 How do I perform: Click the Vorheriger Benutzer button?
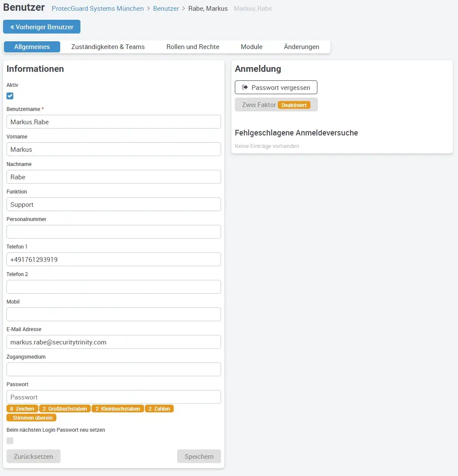[42, 27]
